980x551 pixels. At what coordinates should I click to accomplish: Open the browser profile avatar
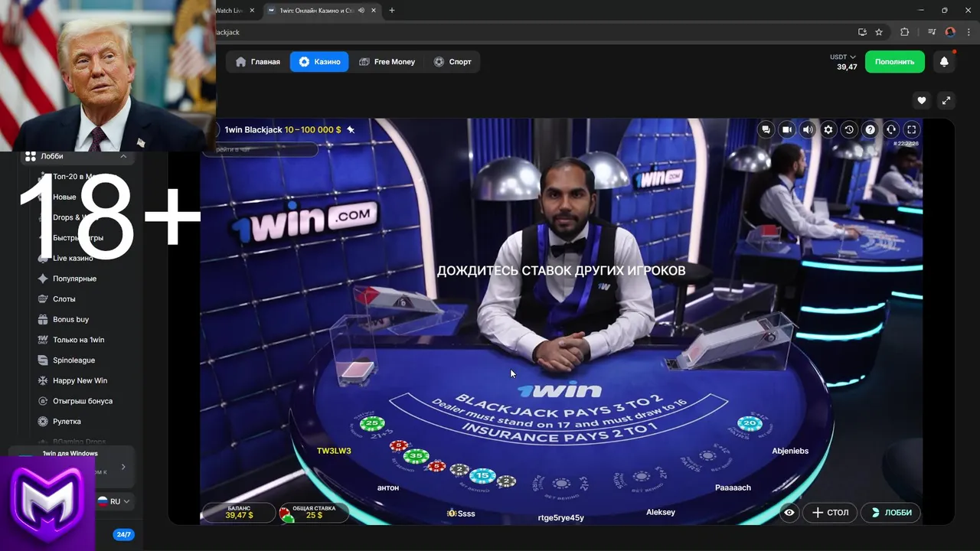(x=950, y=32)
